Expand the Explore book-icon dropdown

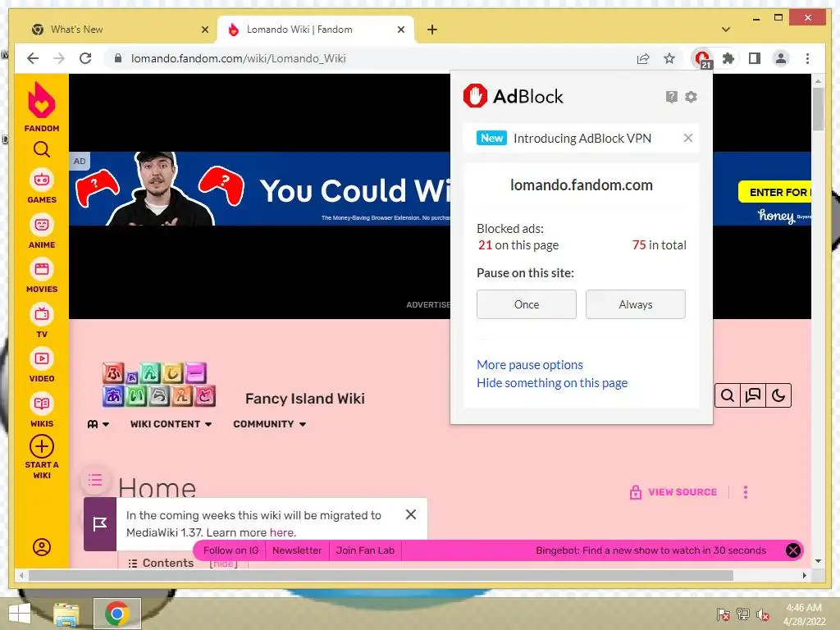(98, 424)
